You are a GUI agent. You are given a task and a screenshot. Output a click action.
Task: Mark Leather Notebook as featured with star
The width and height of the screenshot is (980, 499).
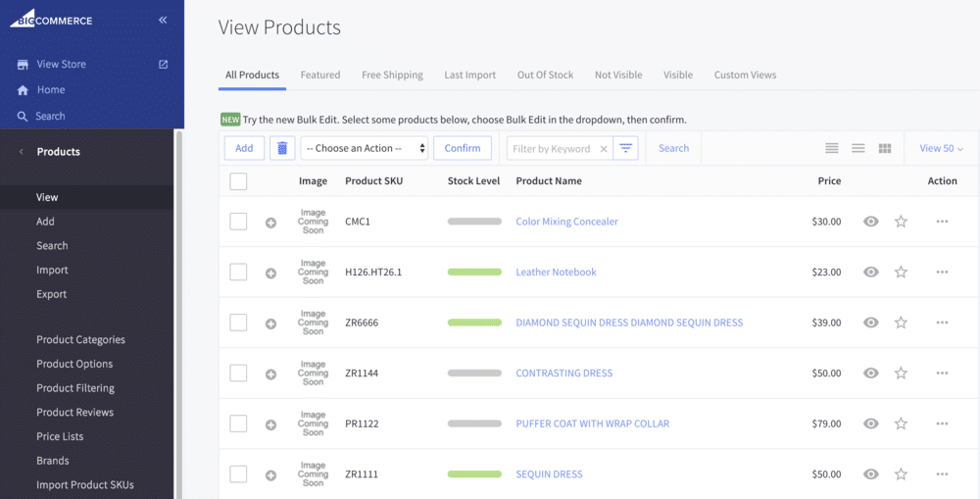901,273
